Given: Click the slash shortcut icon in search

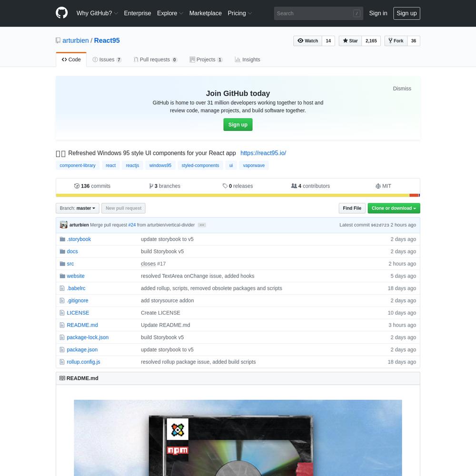Looking at the screenshot, I should [357, 13].
